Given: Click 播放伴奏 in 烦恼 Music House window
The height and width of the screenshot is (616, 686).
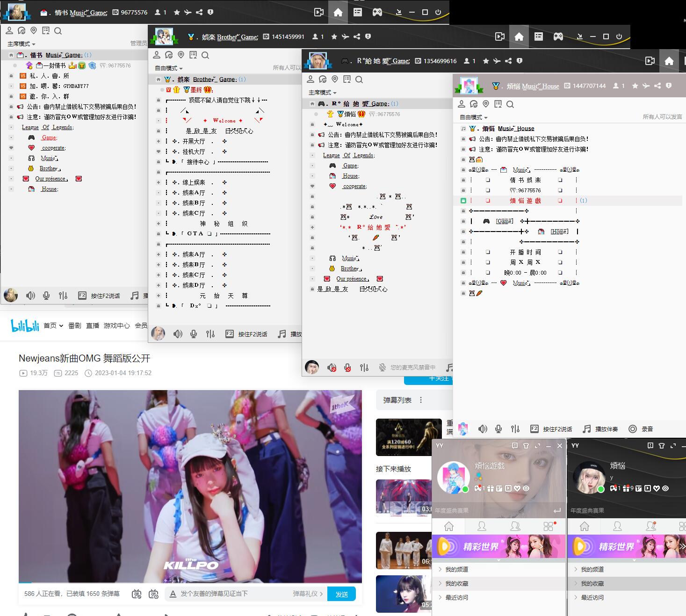Looking at the screenshot, I should point(600,429).
